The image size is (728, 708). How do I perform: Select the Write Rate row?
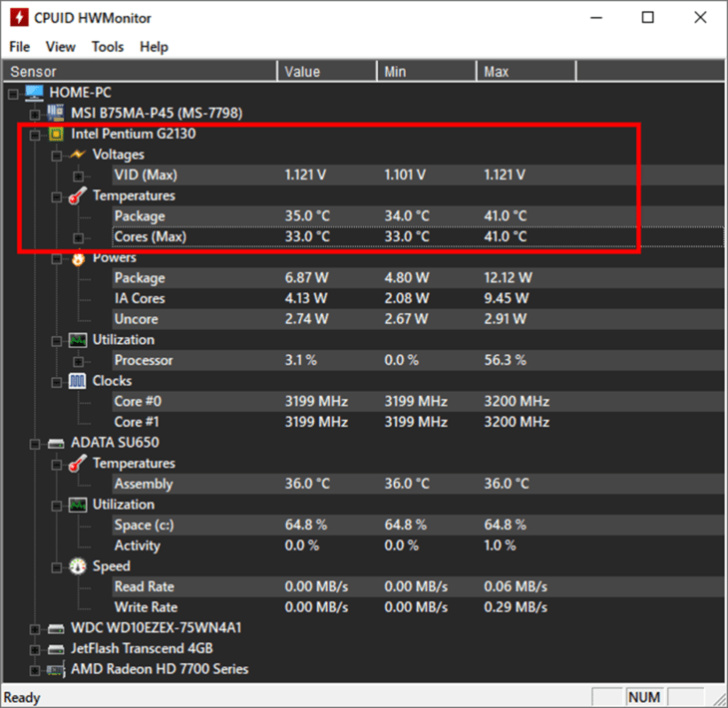coord(418,607)
